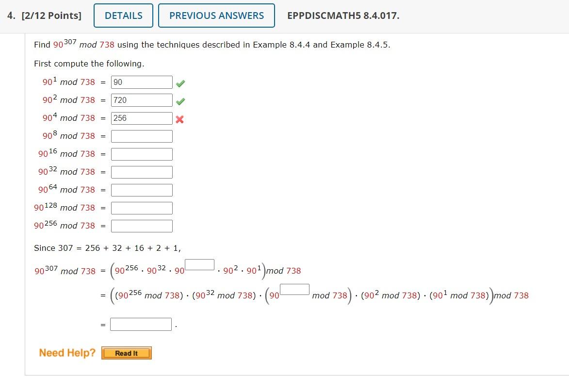Click the 90¹²⁸ mod 738 input box
This screenshot has height=392, width=569.
tap(142, 208)
